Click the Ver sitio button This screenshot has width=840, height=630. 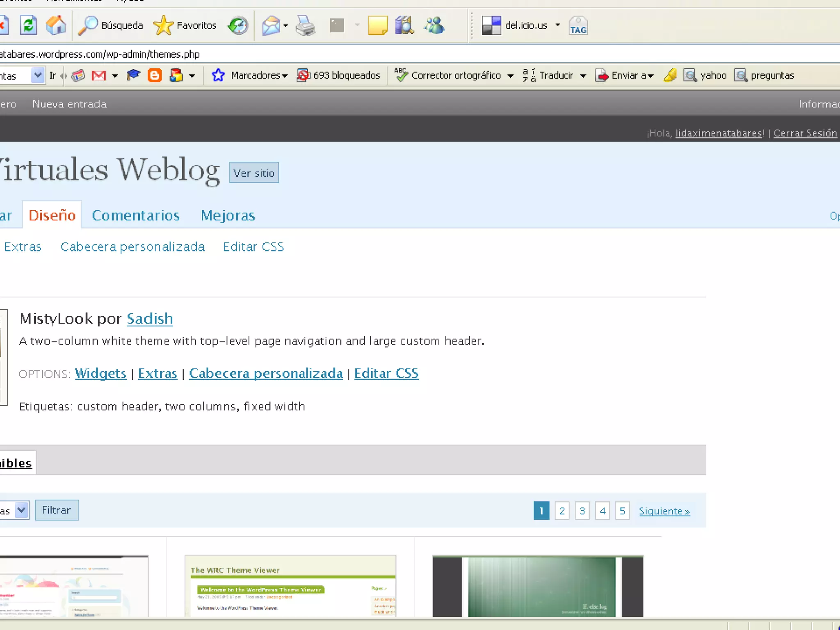(x=254, y=173)
